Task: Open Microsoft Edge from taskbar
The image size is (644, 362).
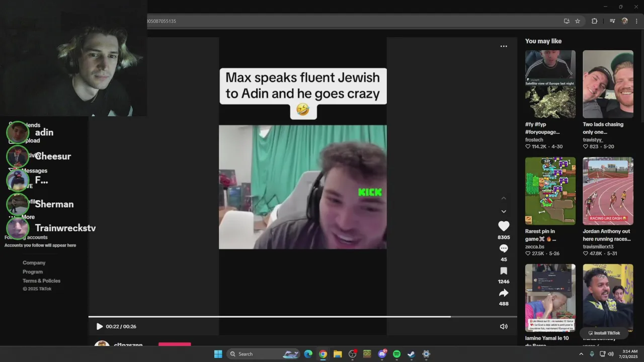Action: 308,354
